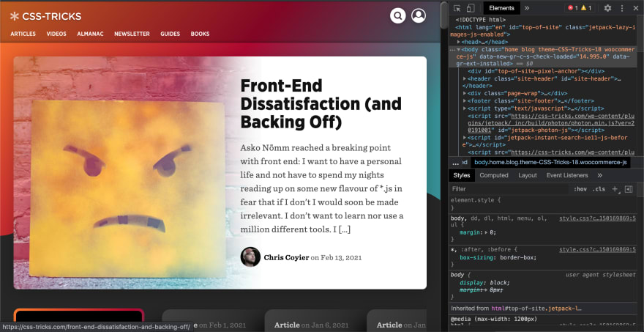Click the angry face featured image

(127, 173)
